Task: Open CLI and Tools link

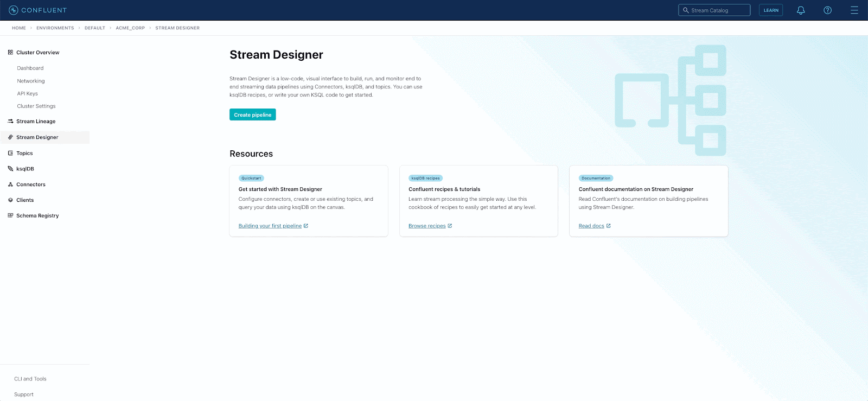Action: (30, 379)
